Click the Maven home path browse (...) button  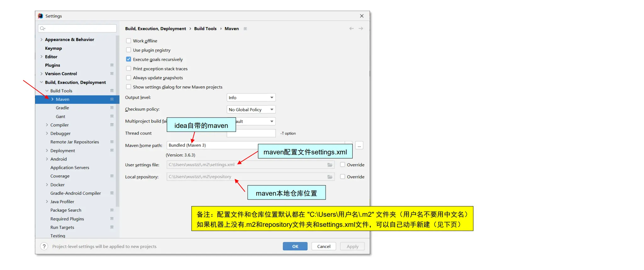click(359, 145)
